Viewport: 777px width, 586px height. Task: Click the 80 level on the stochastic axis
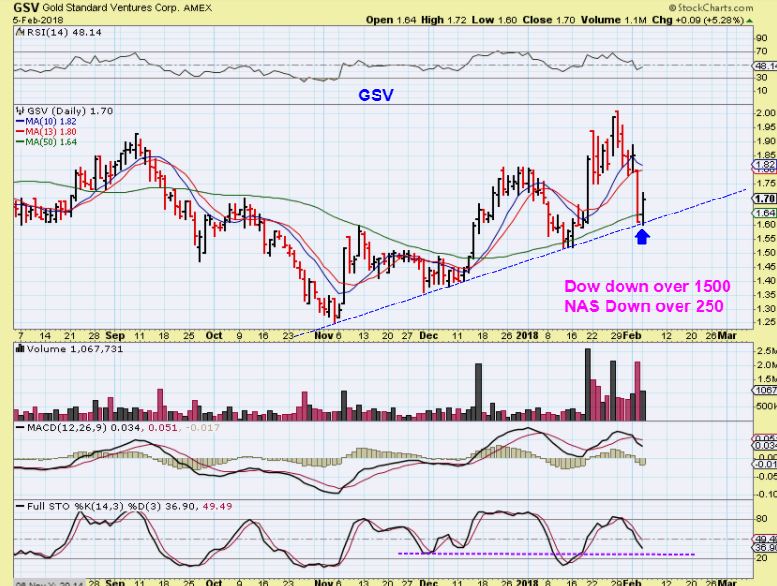(761, 519)
